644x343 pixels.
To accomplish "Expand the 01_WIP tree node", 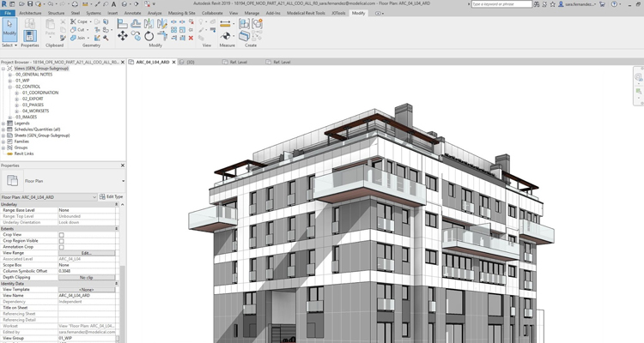I will pyautogui.click(x=10, y=81).
